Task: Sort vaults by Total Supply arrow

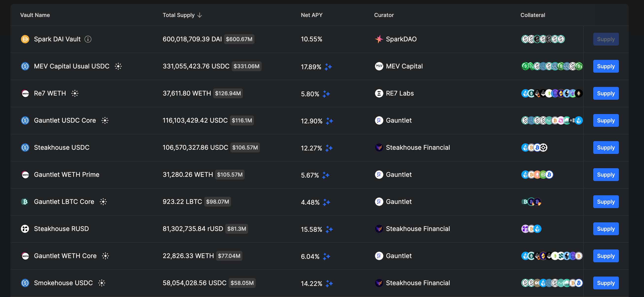Action: (200, 15)
